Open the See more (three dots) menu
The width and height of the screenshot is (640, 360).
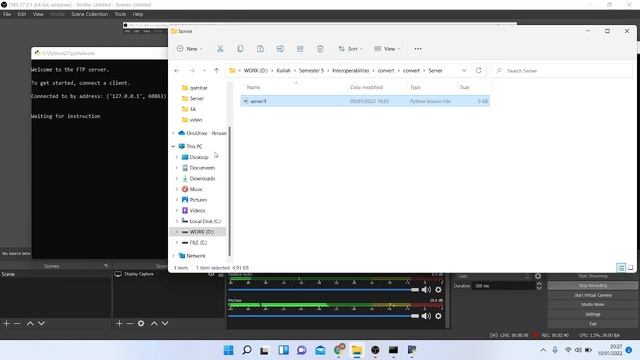(418, 49)
